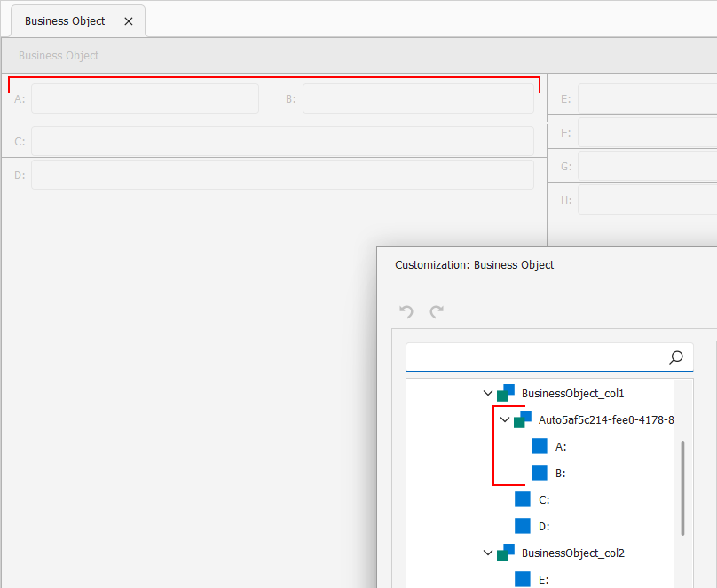The width and height of the screenshot is (717, 588).
Task: Click blue square icon beside tree item C:
Action: click(523, 499)
